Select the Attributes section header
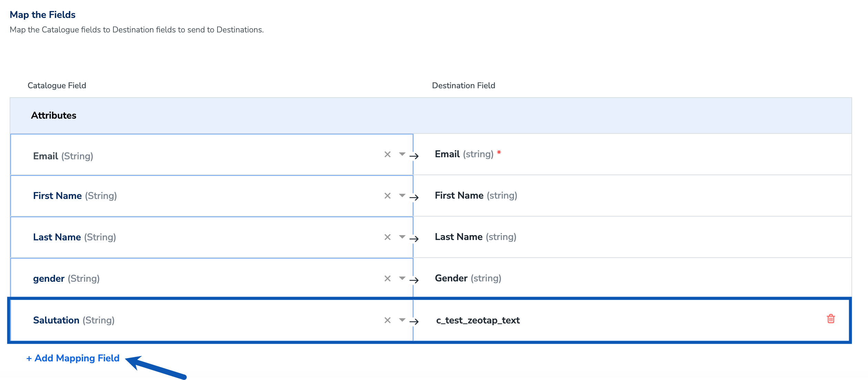Screen dimensions: 868x380 (x=54, y=116)
